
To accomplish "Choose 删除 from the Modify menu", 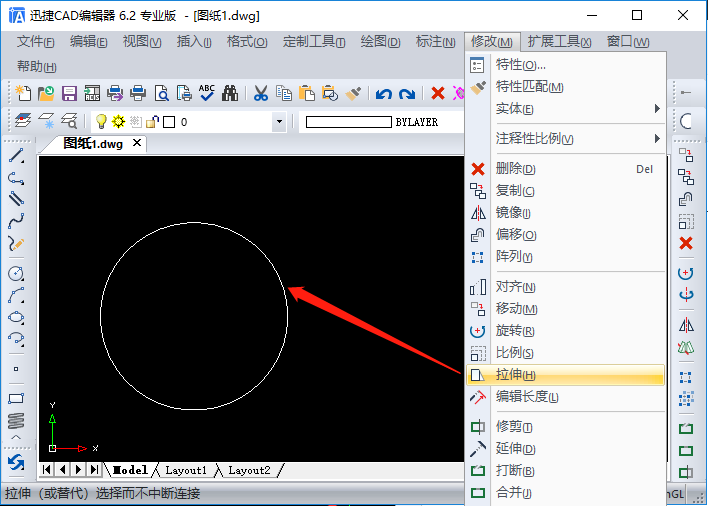I will [565, 169].
